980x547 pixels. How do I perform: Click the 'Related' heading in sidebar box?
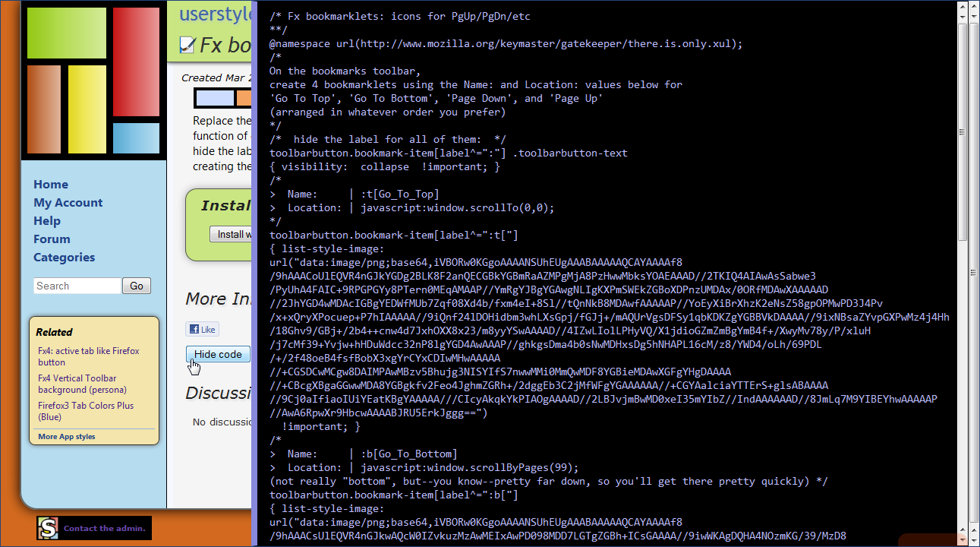(x=54, y=332)
